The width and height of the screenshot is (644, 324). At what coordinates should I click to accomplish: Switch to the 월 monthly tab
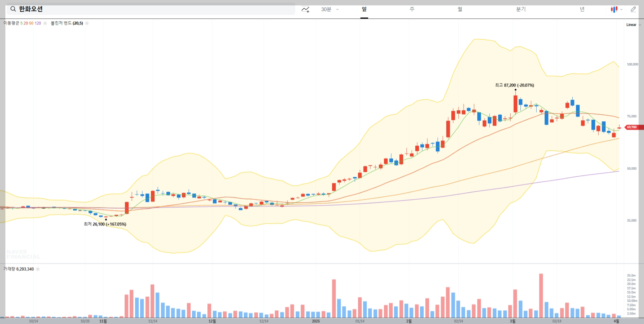[460, 9]
